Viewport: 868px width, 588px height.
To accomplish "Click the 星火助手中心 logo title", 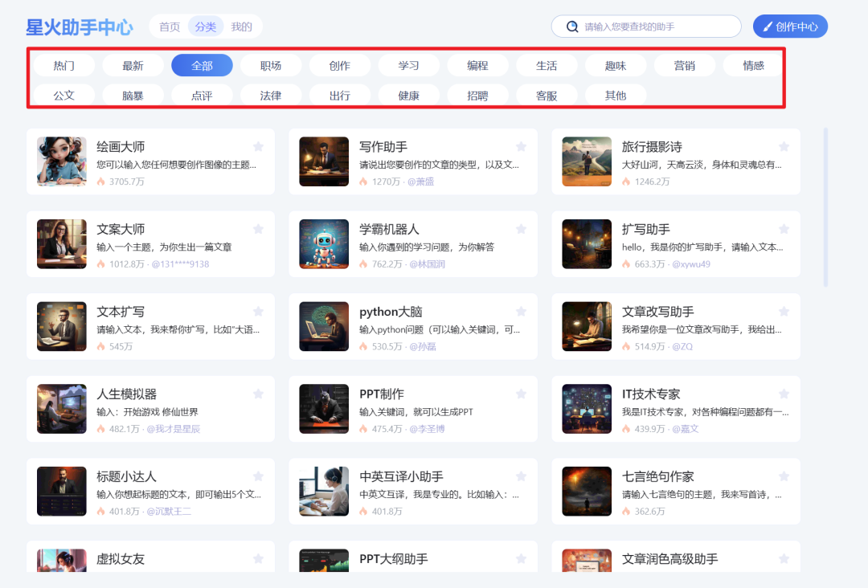I will point(79,27).
